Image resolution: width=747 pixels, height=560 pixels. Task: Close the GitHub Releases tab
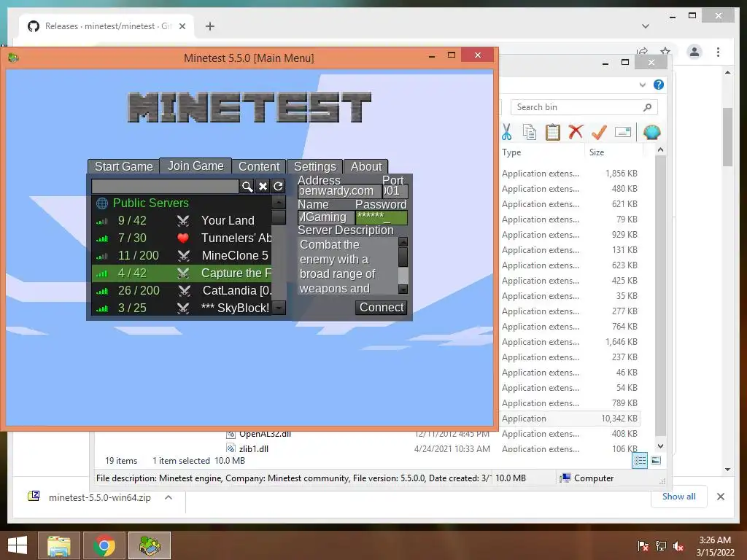coord(182,26)
